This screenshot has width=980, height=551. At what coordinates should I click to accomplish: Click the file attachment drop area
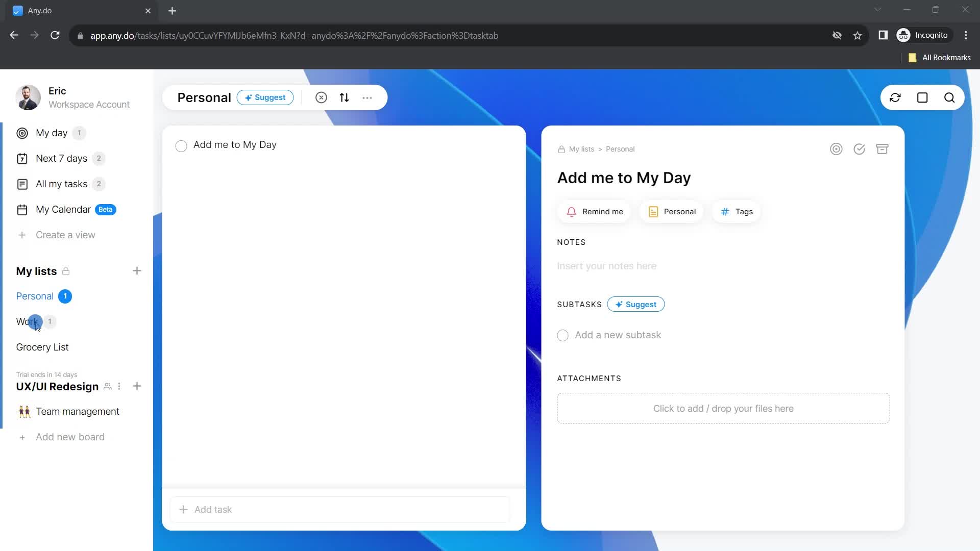click(x=724, y=408)
